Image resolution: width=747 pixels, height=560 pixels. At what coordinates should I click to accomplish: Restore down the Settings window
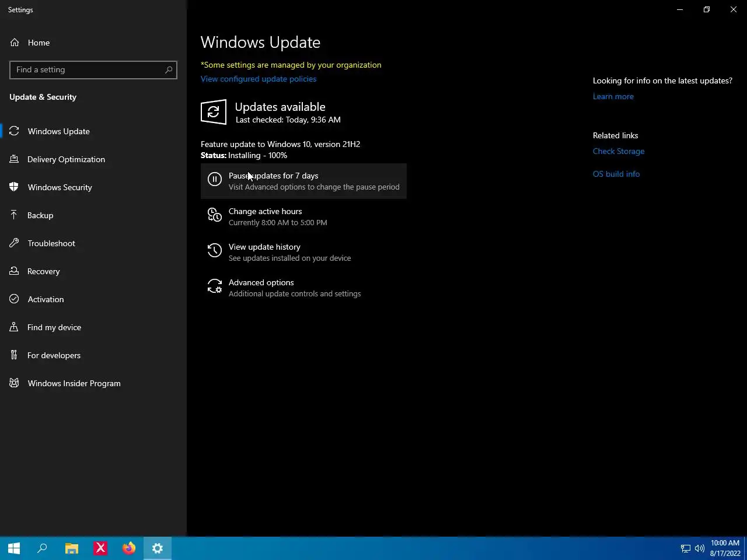[x=707, y=9]
